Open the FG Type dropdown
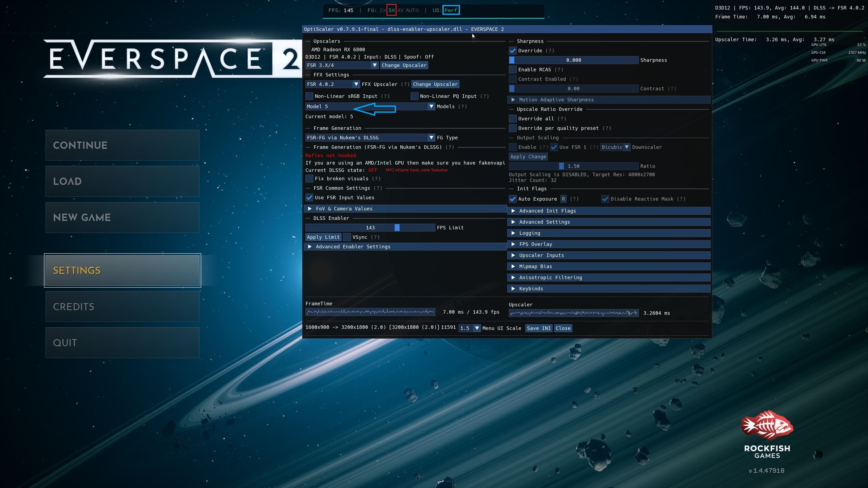The image size is (868, 488). click(x=370, y=138)
